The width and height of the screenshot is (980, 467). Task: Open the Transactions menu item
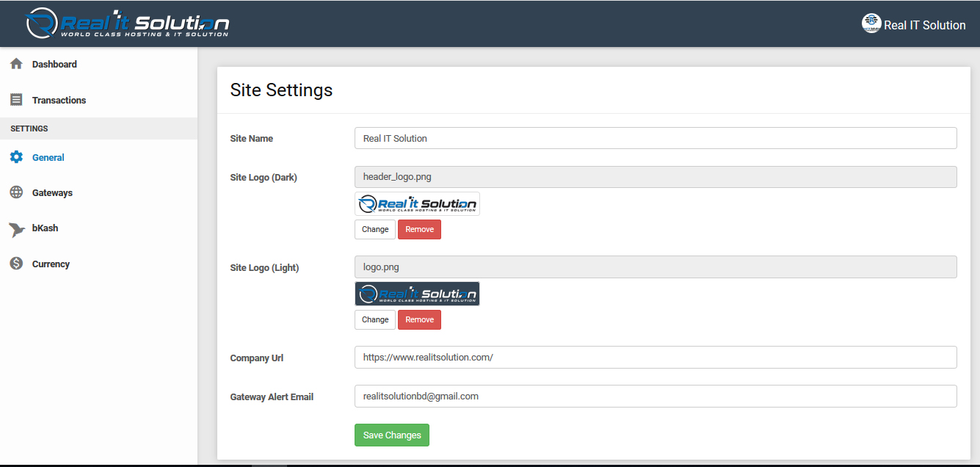click(59, 100)
